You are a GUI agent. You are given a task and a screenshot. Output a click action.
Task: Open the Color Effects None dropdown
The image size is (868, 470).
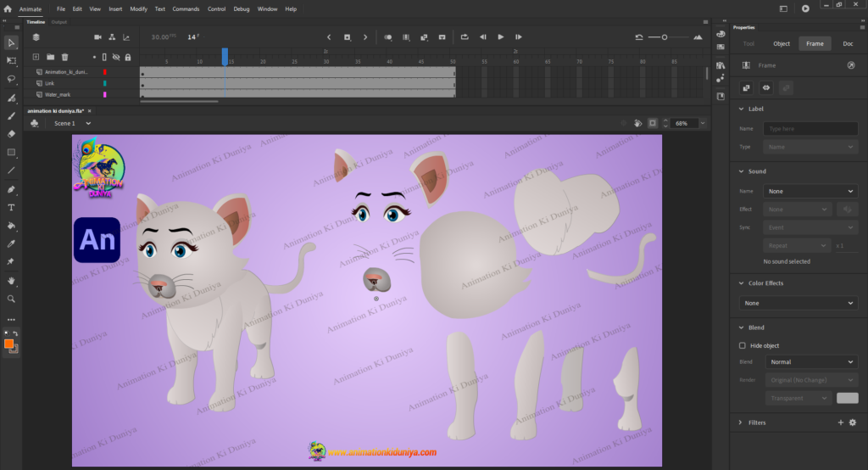(x=798, y=303)
